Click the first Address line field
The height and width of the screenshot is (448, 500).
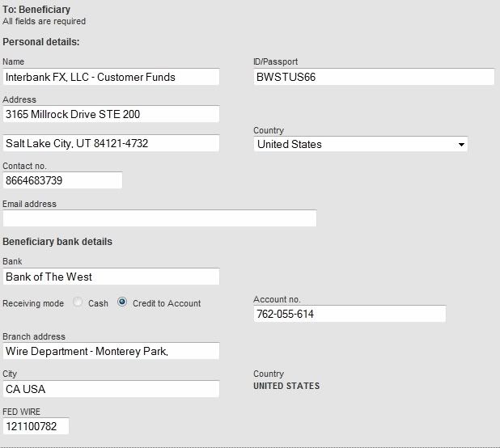coord(111,114)
